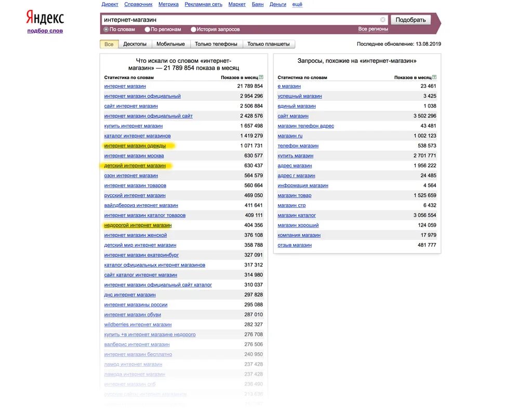Click into the интернет-магазин search input
The height and width of the screenshot is (412, 532).
click(x=239, y=20)
